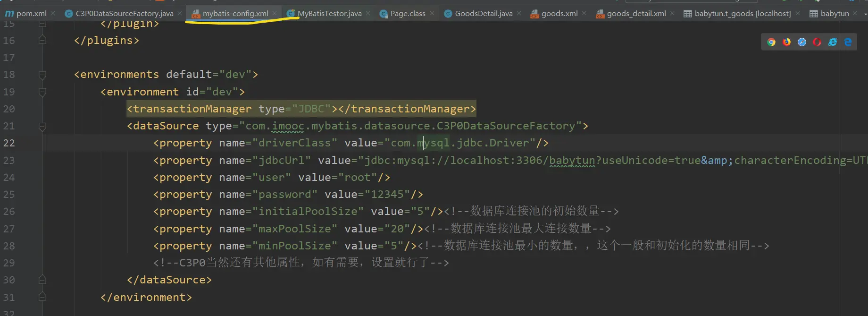The width and height of the screenshot is (868, 316).
Task: Click the driverClass property name
Action: coord(295,143)
